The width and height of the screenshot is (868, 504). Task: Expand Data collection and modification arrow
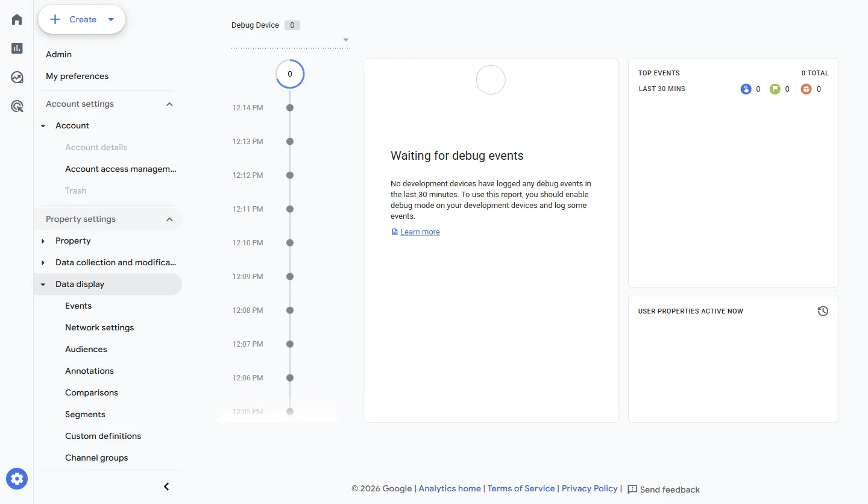(43, 263)
